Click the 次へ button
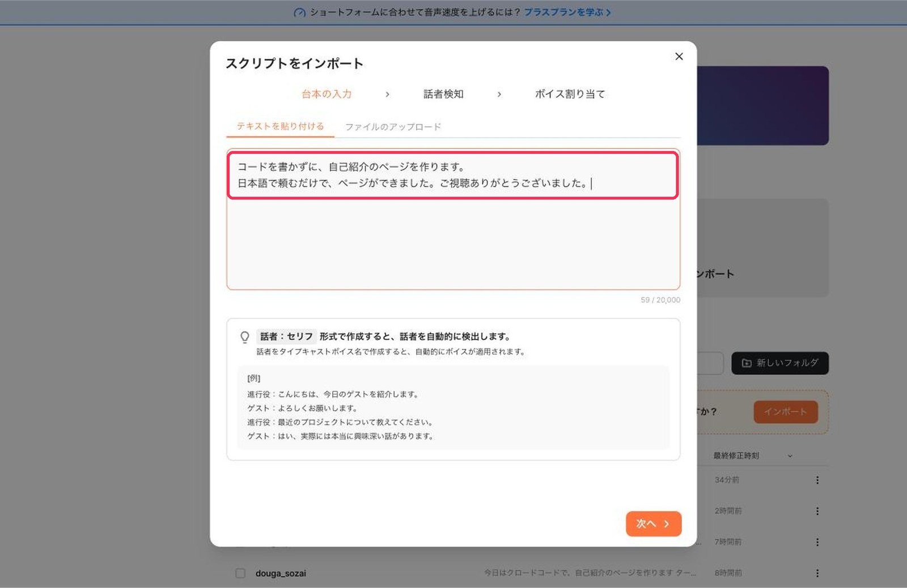Viewport: 907px width, 588px height. [x=653, y=524]
